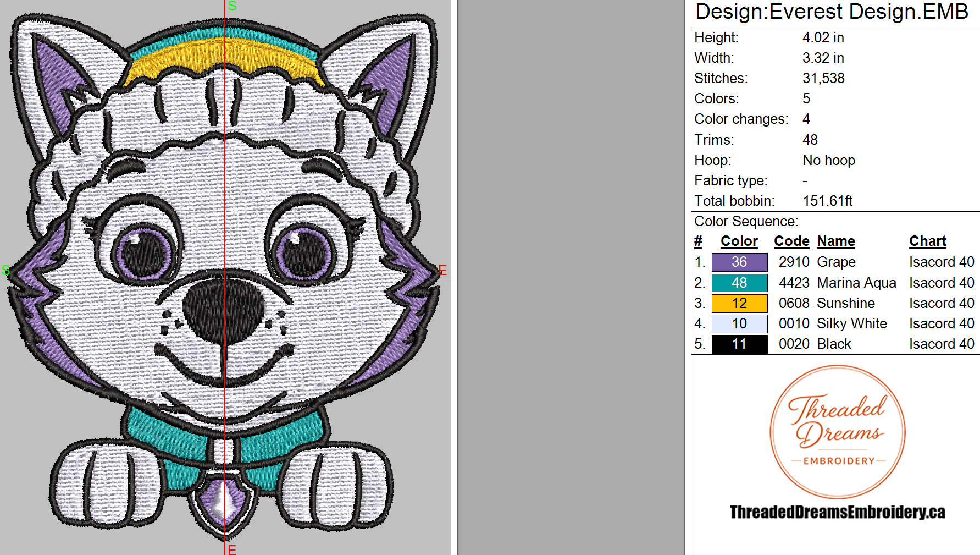Click the Name column header

click(x=836, y=241)
